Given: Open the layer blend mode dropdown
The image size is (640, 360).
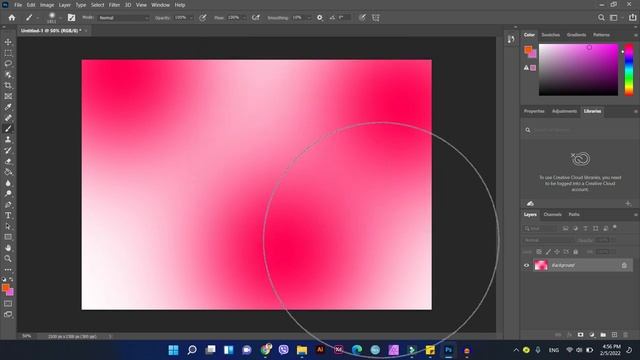Looking at the screenshot, I should 548,240.
